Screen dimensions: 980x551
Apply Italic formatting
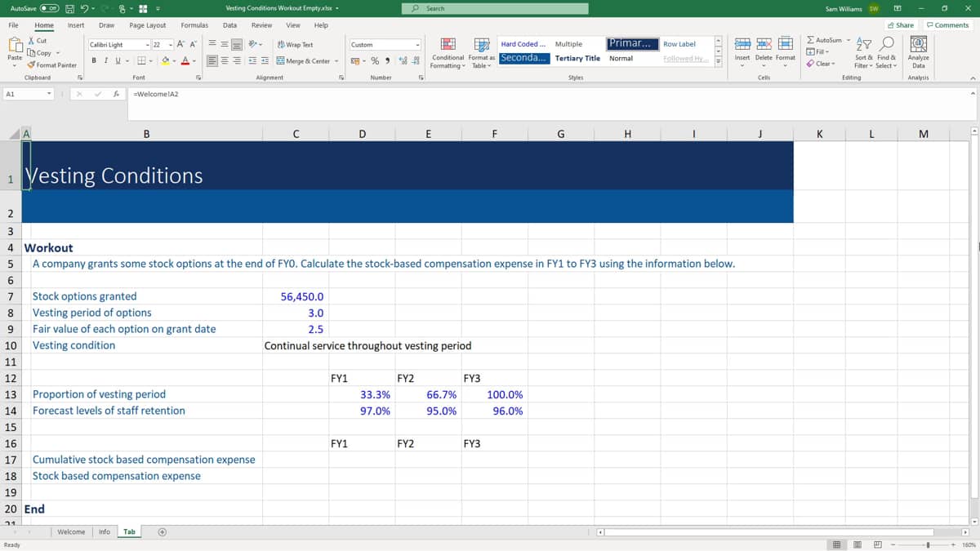pyautogui.click(x=106, y=61)
